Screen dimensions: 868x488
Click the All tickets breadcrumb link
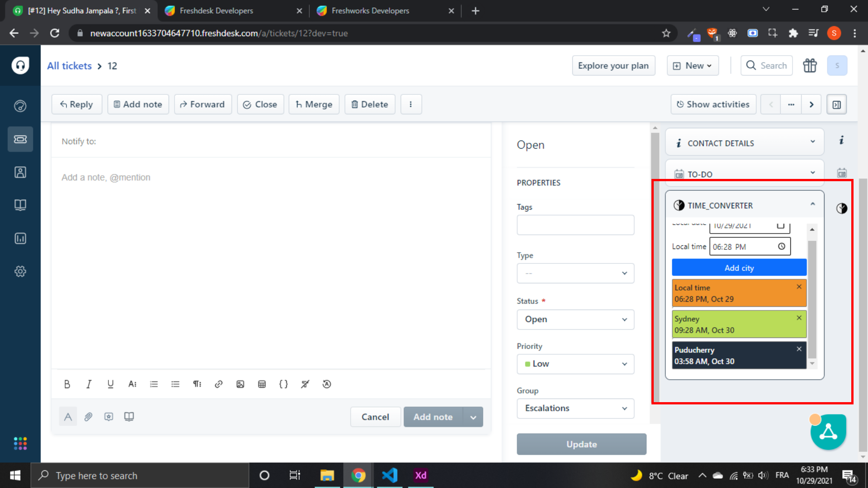pos(69,66)
